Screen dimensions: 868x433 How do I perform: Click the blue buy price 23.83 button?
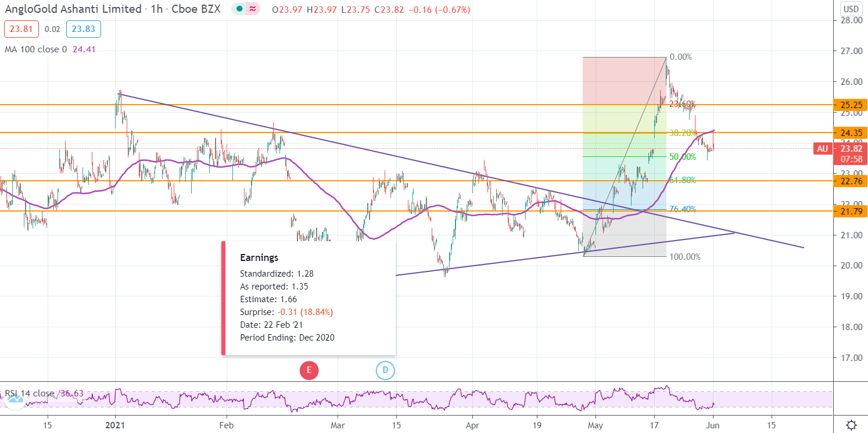pos(84,29)
